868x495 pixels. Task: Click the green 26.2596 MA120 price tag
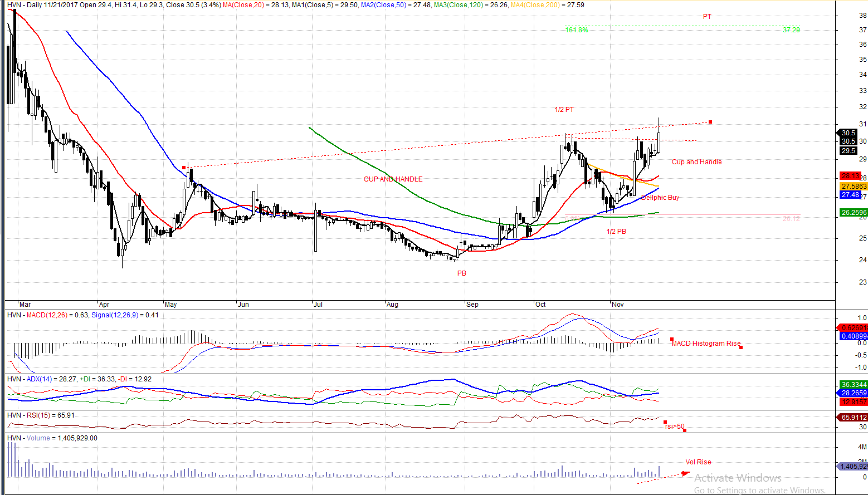854,213
